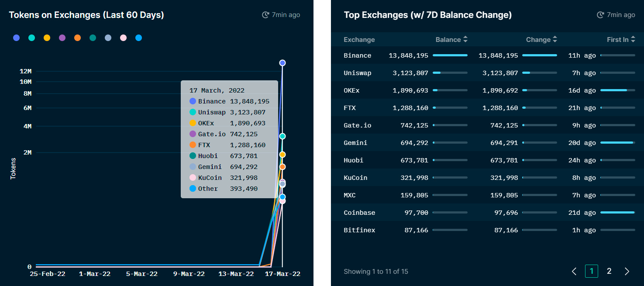Go to next page using right arrow
The width and height of the screenshot is (644, 286).
(627, 271)
